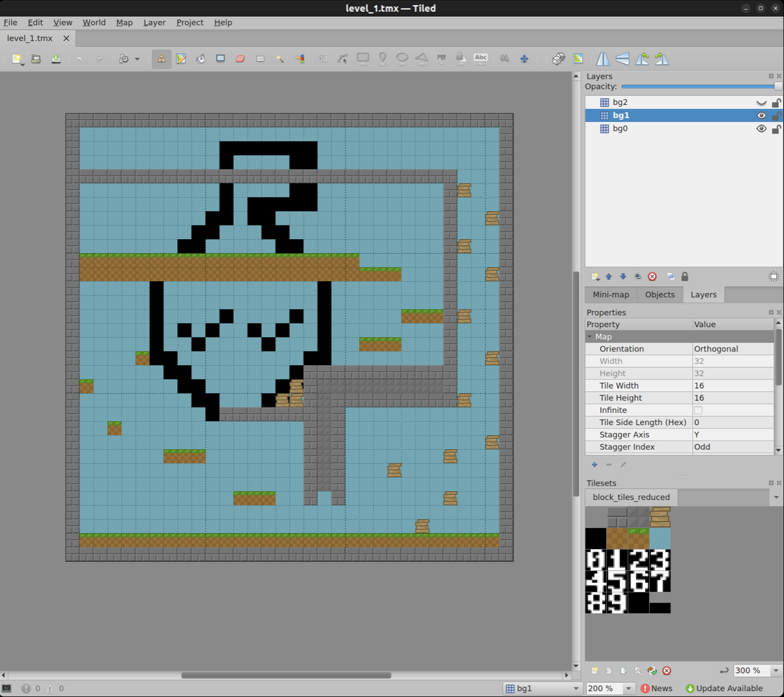Click the Remove Tileset red icon
This screenshot has width=784, height=697.
667,670
